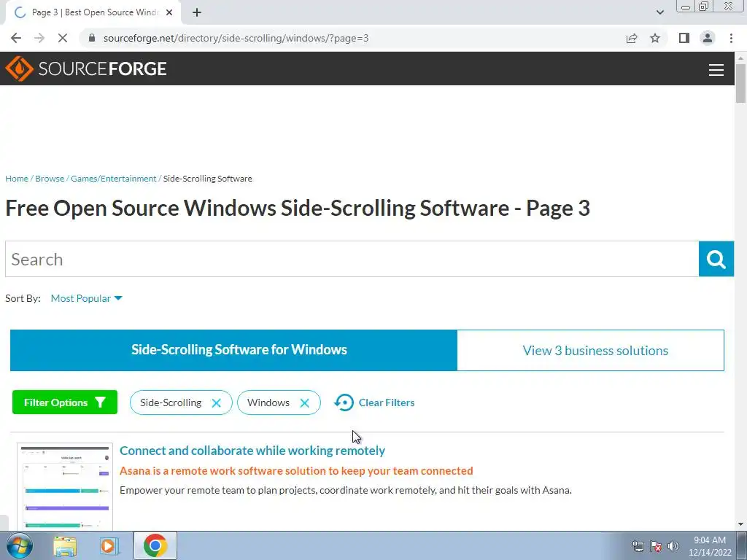Bookmark this page with star icon
The width and height of the screenshot is (747, 560).
click(x=655, y=38)
